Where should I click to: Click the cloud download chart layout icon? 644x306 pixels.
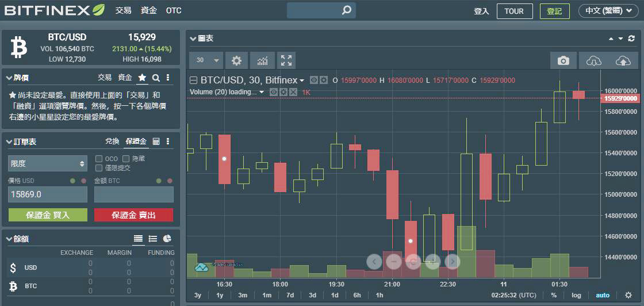point(594,61)
